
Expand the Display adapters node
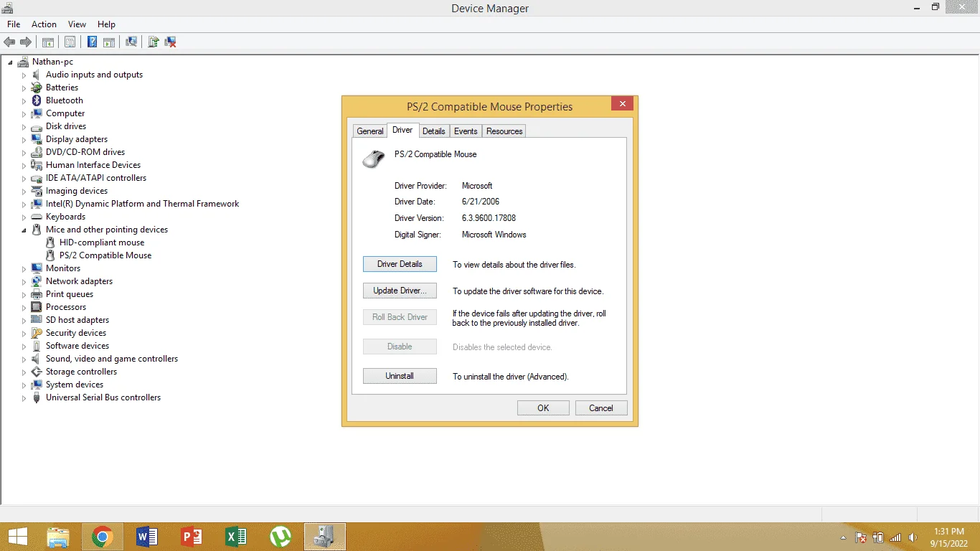pyautogui.click(x=24, y=140)
